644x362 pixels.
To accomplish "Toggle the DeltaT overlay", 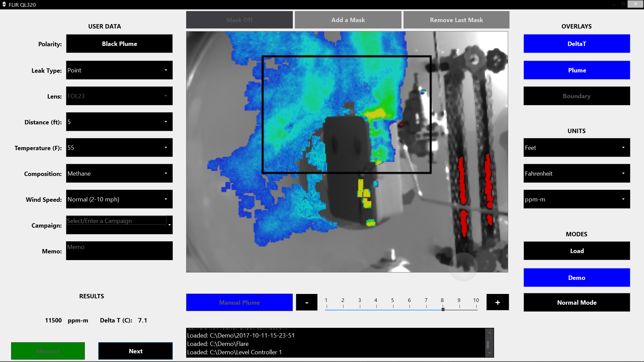I will click(577, 44).
